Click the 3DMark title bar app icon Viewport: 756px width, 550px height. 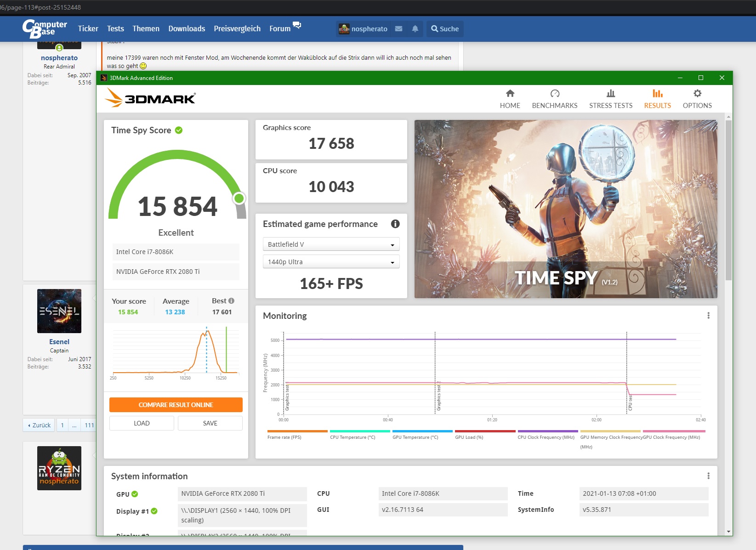[x=104, y=78]
